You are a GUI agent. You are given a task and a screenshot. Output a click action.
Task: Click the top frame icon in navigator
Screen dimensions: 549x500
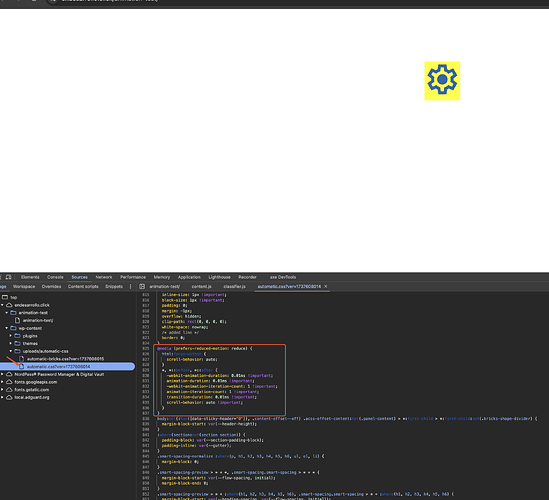5,297
